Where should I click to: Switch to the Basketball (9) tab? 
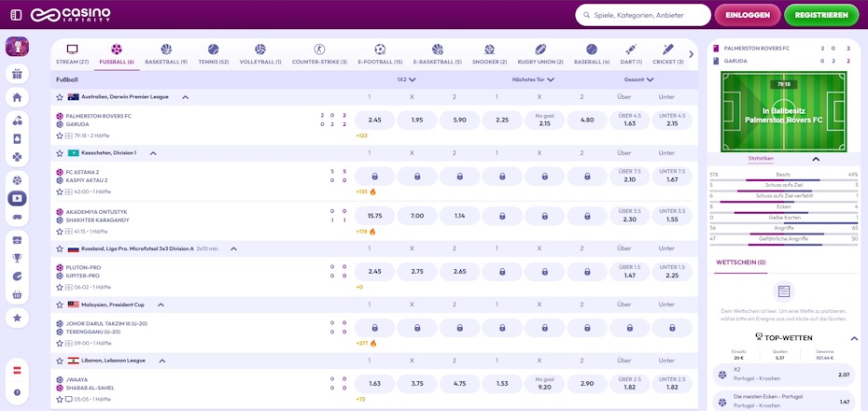click(x=166, y=54)
